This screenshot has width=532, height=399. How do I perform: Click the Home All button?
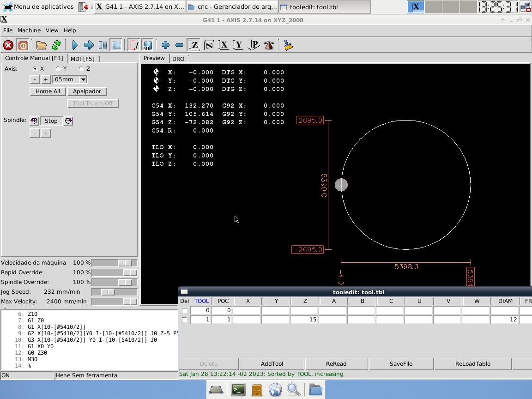click(48, 91)
